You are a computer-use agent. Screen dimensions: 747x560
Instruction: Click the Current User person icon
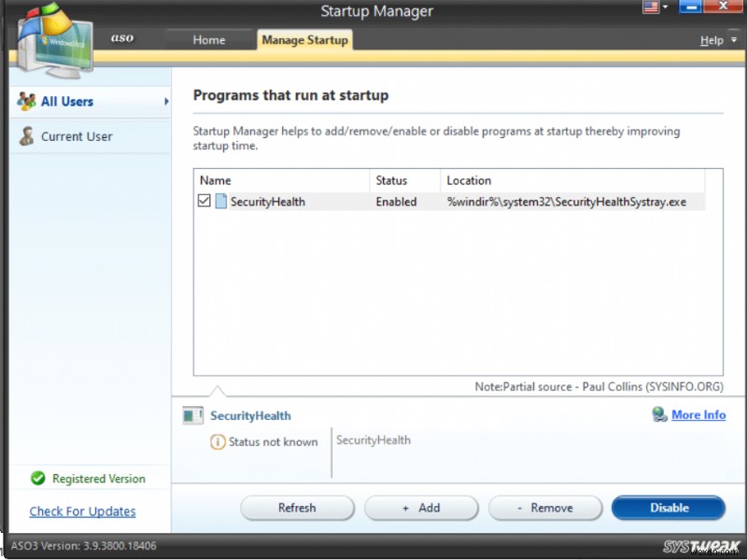(x=27, y=136)
